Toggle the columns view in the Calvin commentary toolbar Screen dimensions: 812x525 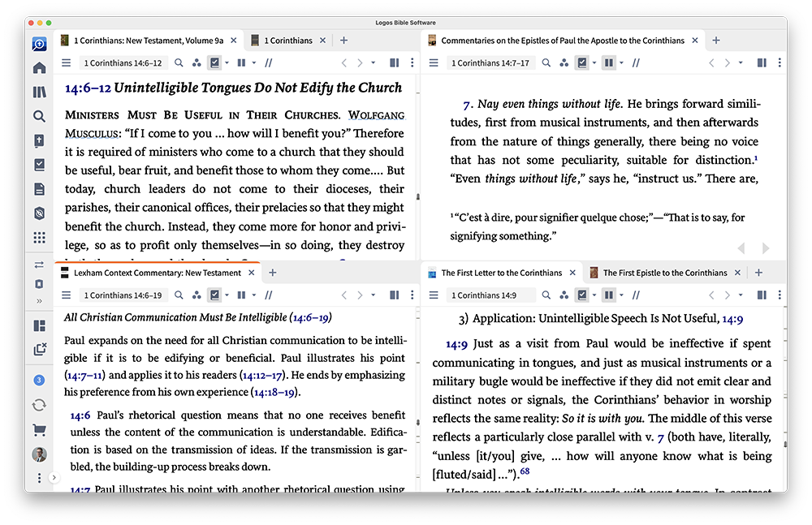[x=607, y=62]
